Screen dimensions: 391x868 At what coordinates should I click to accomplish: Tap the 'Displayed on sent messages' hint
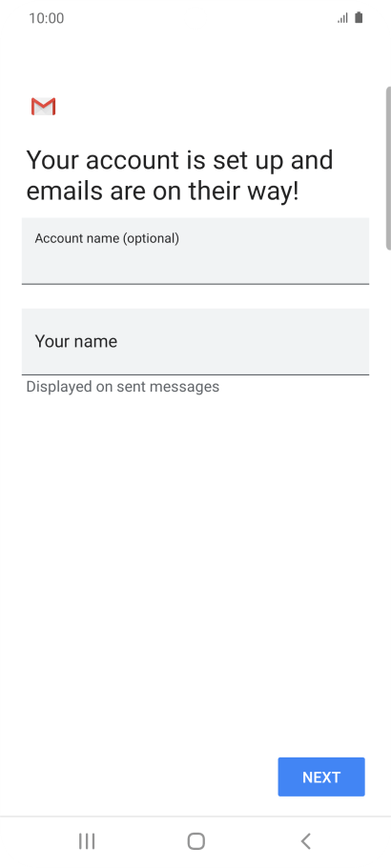123,387
